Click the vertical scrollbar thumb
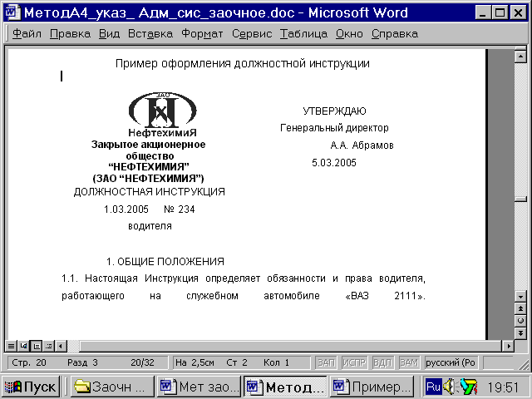Screen dimensions: 532x399 coord(520,199)
